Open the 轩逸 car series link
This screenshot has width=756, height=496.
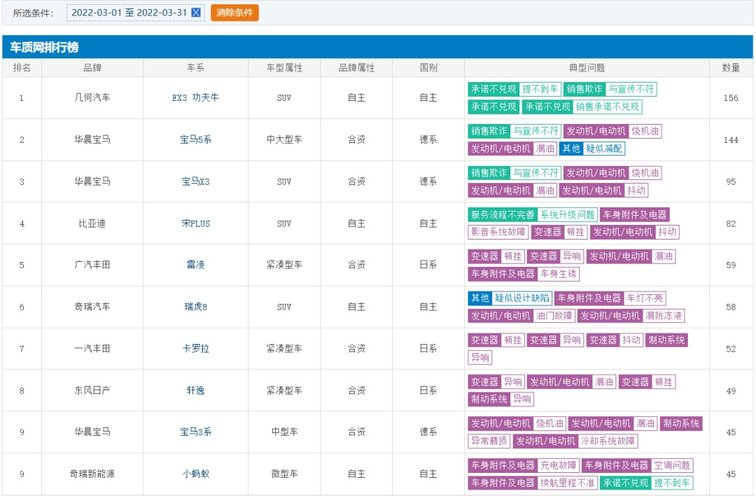(x=195, y=390)
